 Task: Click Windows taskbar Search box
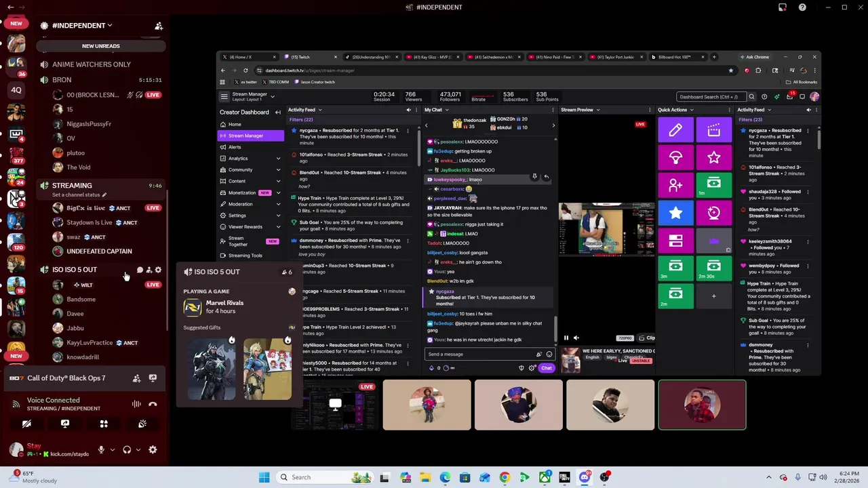(x=325, y=477)
